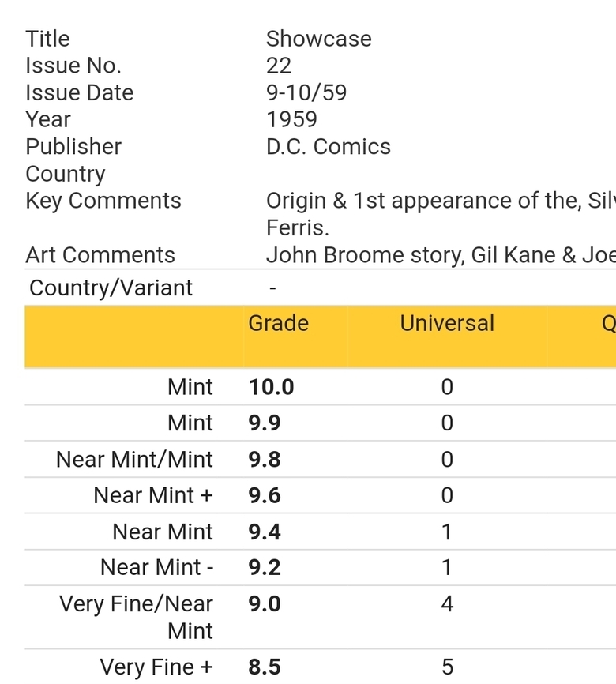Click the Mint 10.0 grade row

(x=320, y=387)
